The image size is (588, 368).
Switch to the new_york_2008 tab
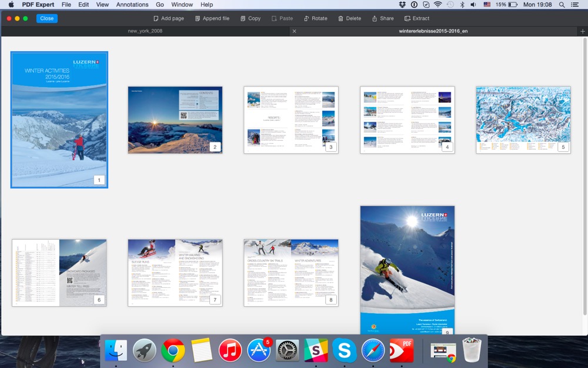(x=145, y=31)
